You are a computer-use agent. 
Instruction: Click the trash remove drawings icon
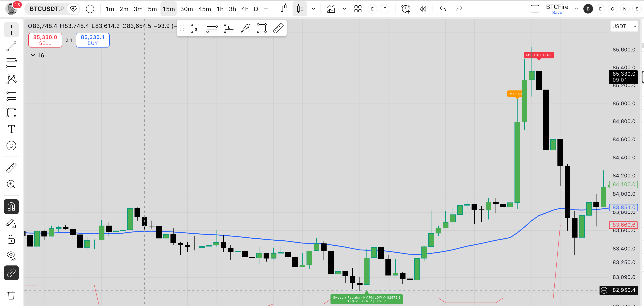pyautogui.click(x=11, y=295)
